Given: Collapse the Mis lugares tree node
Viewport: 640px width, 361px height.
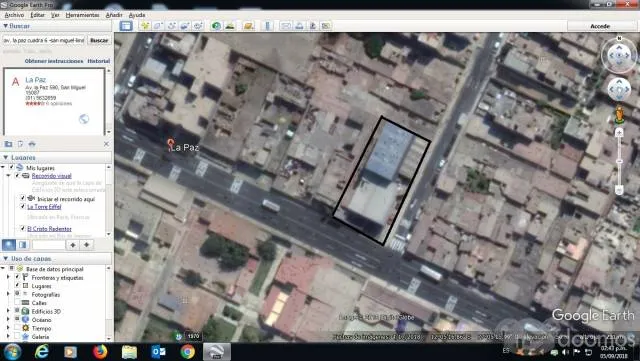Looking at the screenshot, I should 3,167.
